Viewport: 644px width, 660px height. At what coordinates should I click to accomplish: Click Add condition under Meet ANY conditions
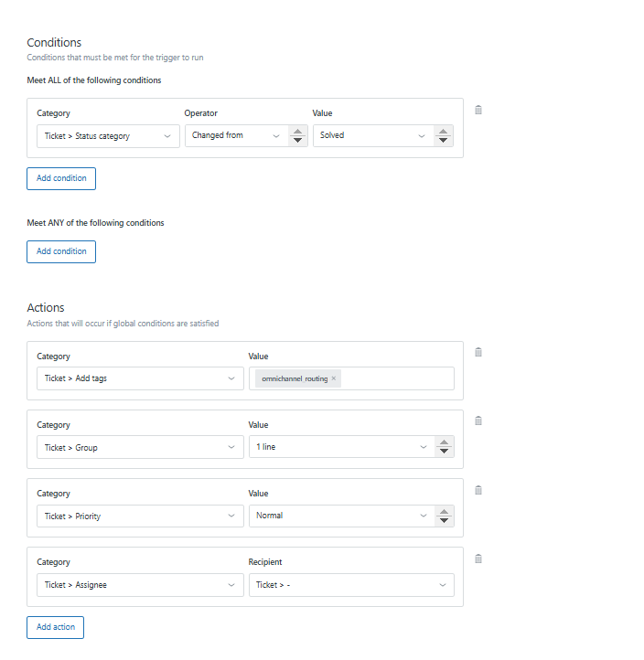[x=61, y=251]
